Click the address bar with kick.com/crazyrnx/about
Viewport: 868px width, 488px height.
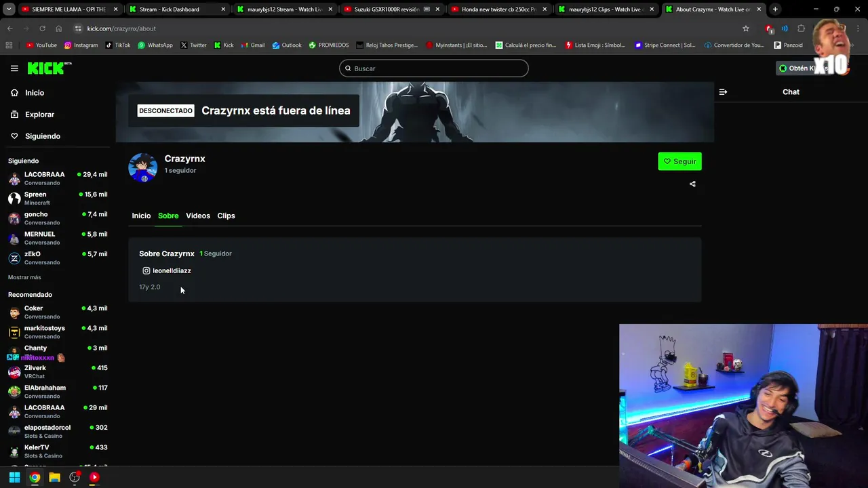point(407,28)
